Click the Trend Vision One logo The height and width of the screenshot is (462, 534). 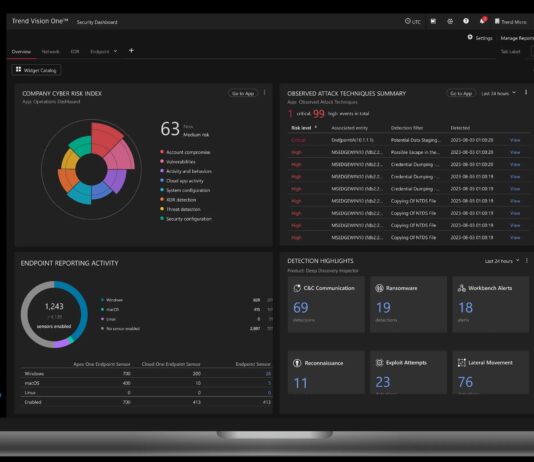click(40, 21)
